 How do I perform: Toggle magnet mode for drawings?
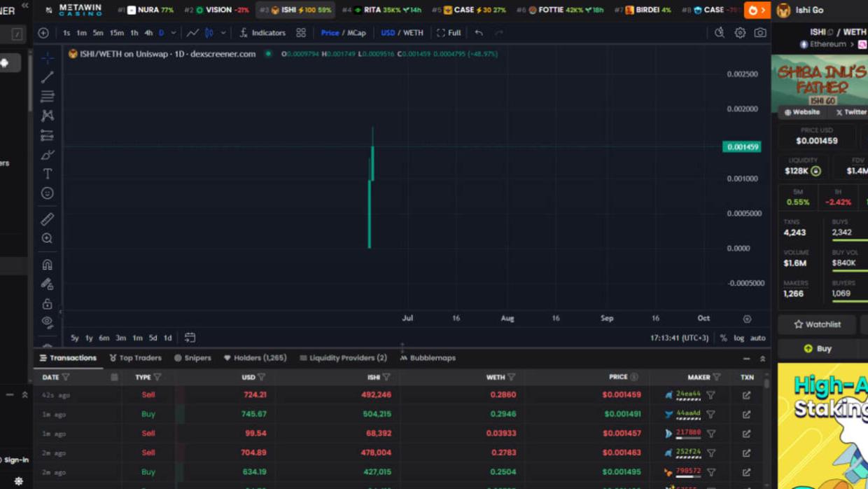47,265
